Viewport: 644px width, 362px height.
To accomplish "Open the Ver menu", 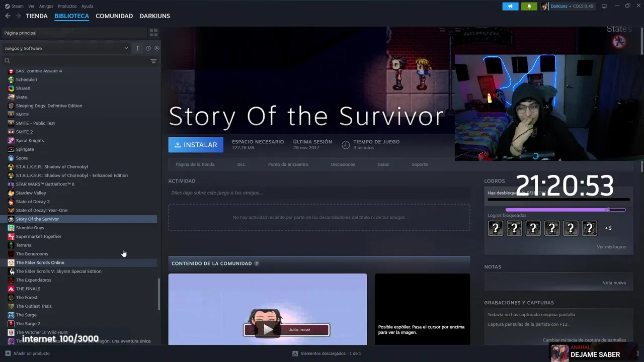I will (31, 6).
